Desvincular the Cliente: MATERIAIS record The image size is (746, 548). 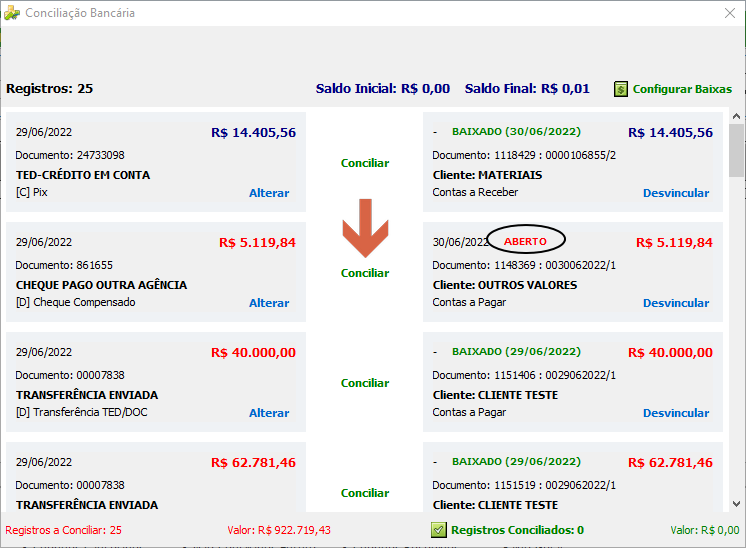coord(676,193)
